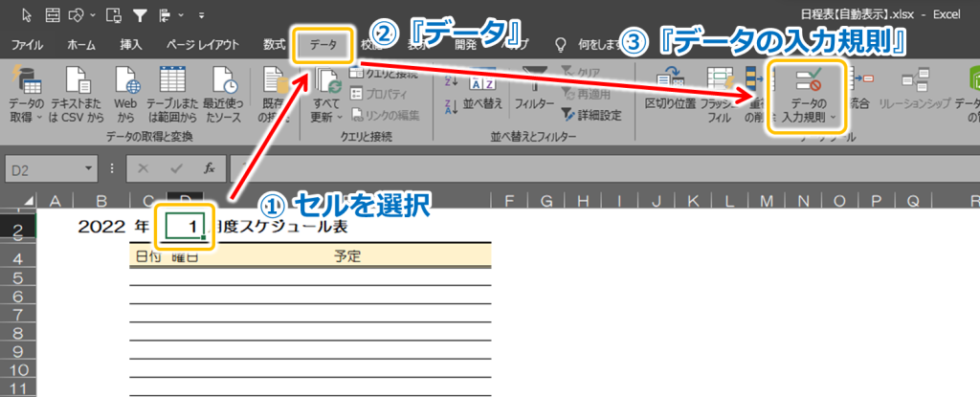Click the fx insert function button
The image size is (980, 397).
210,168
